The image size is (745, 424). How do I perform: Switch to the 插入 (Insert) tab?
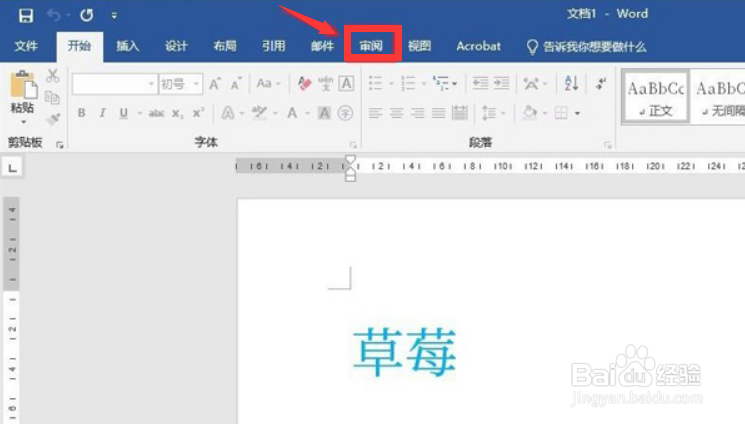tap(128, 46)
